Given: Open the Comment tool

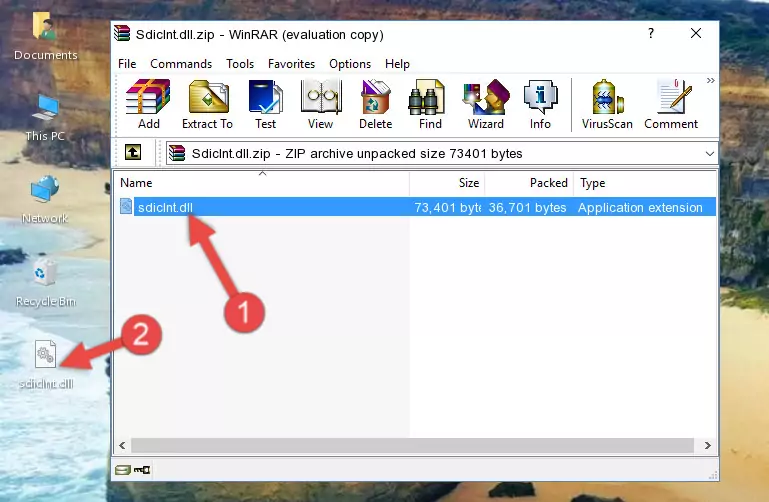Looking at the screenshot, I should [x=671, y=104].
